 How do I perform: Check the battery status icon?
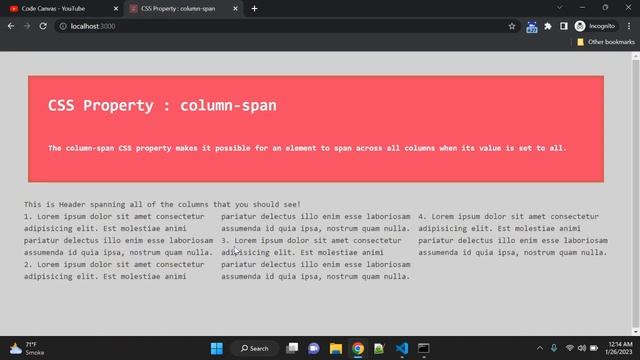tap(594, 349)
